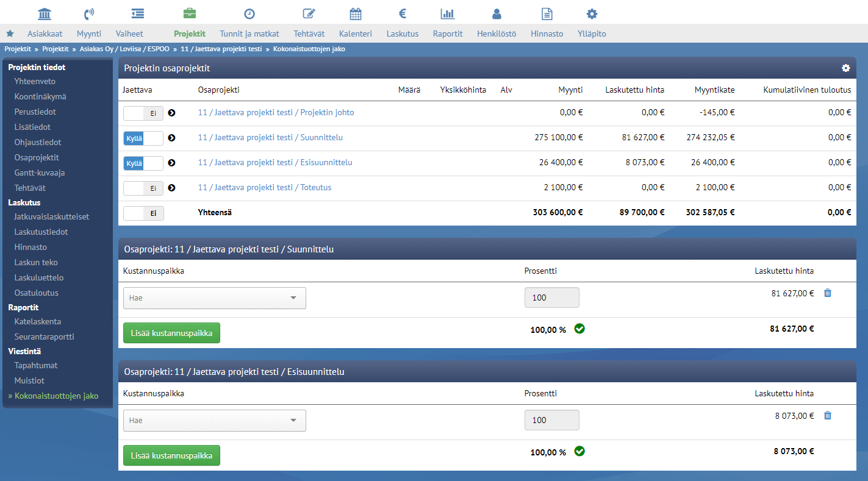Go to Koontinäkymä in the sidebar
This screenshot has width=868, height=481.
click(x=40, y=96)
